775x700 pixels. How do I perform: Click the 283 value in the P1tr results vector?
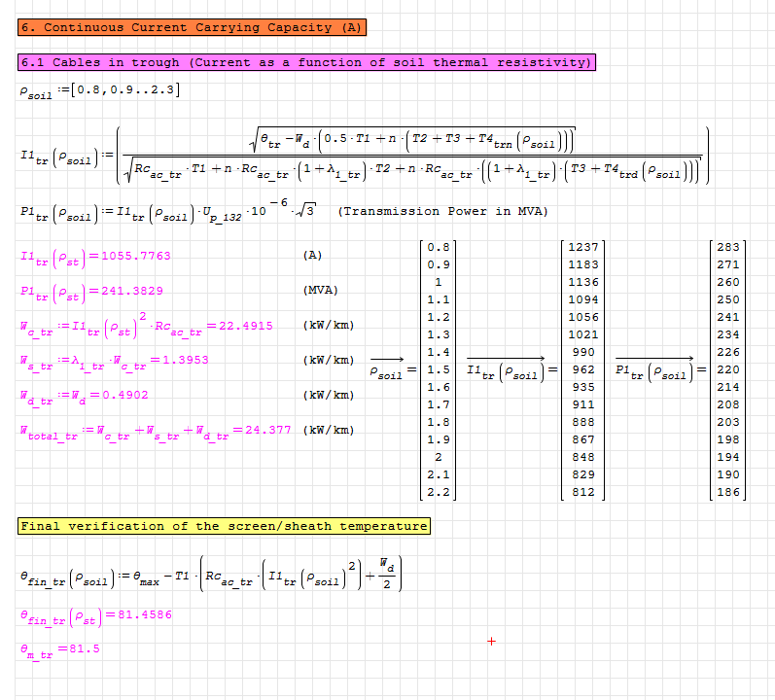coord(727,248)
